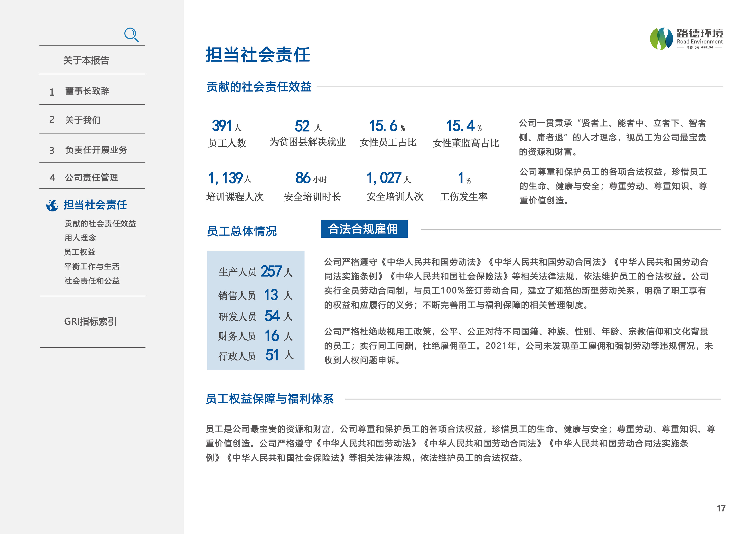Click the 担当社会责任 page title

pyautogui.click(x=258, y=55)
